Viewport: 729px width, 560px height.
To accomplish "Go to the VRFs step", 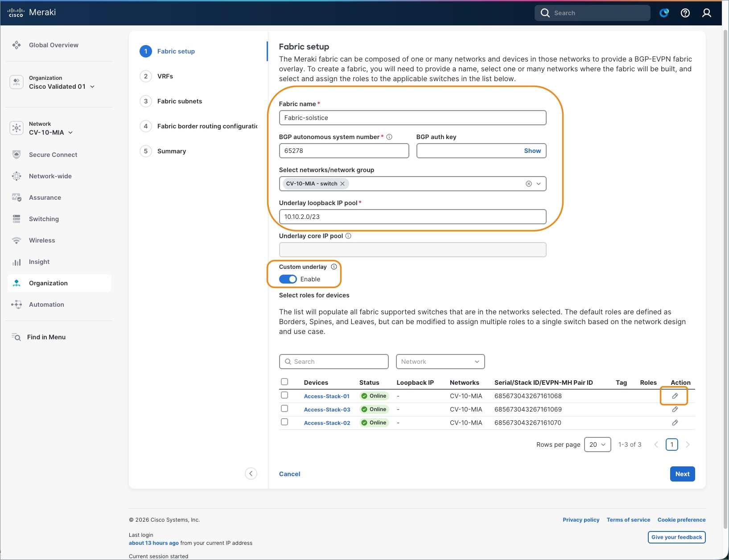I will coord(165,76).
